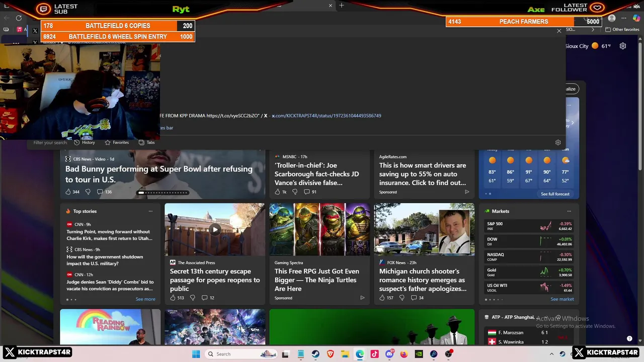This screenshot has width=644, height=362.
Task: Open Task View on taskbar
Action: pyautogui.click(x=286, y=354)
